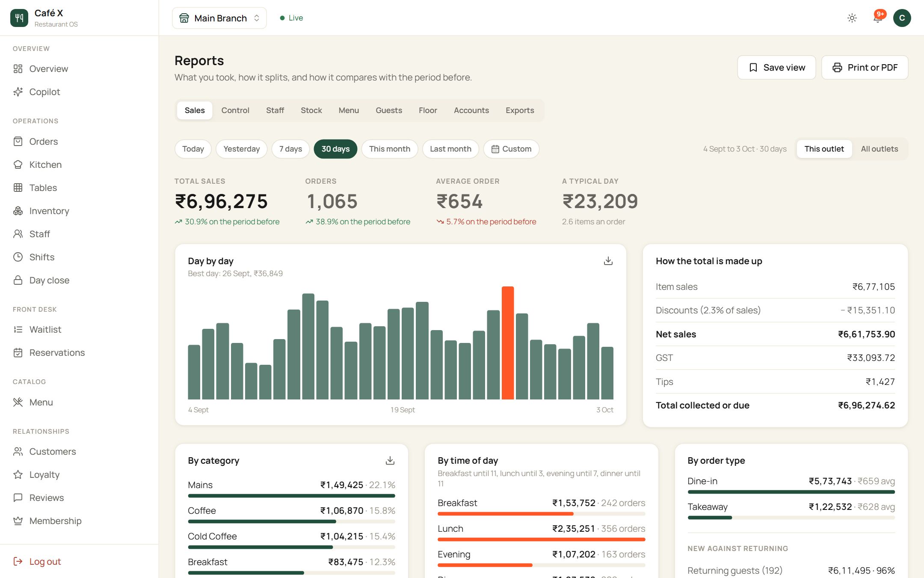The image size is (924, 578).
Task: Switch to the Staff reports tab
Action: [275, 110]
